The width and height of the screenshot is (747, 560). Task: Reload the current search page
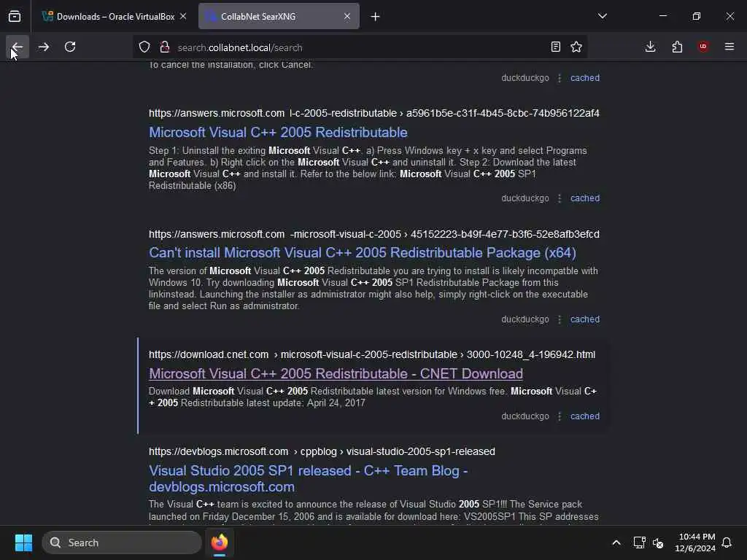[x=70, y=47]
